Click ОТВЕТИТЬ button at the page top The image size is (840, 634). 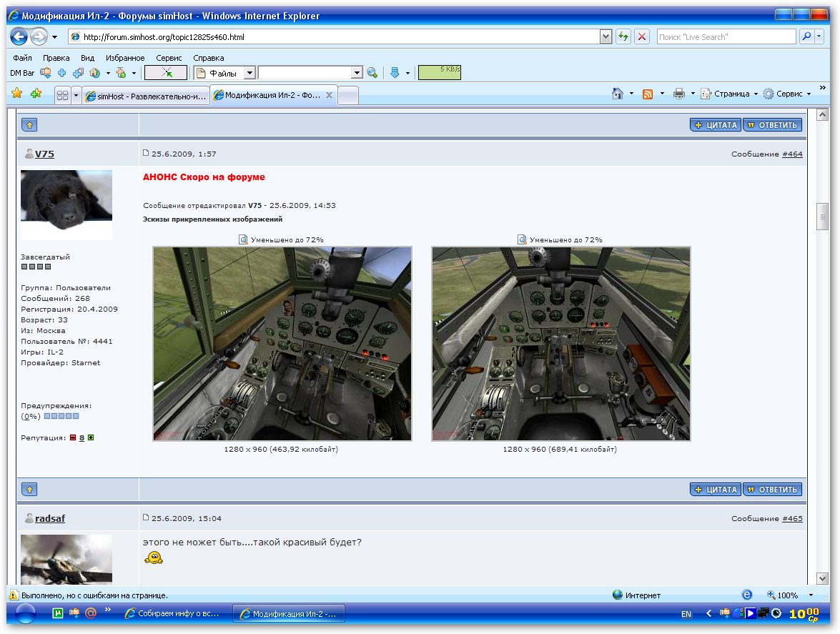(773, 125)
